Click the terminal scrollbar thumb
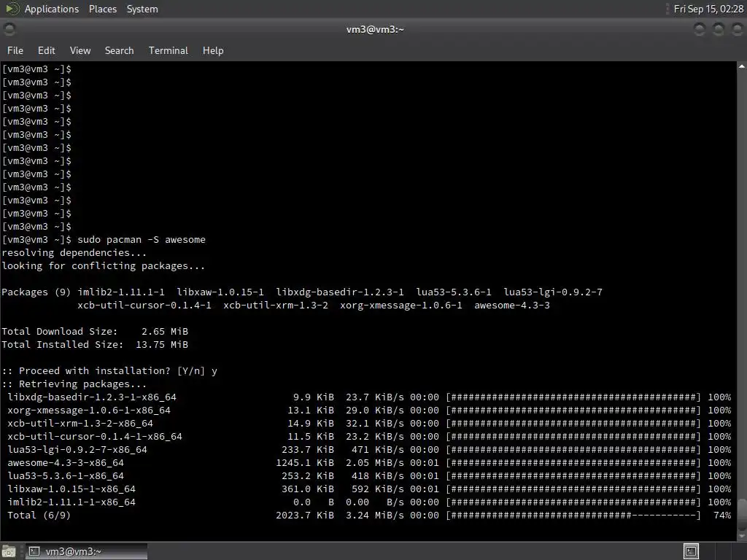This screenshot has width=747, height=560. point(742,513)
